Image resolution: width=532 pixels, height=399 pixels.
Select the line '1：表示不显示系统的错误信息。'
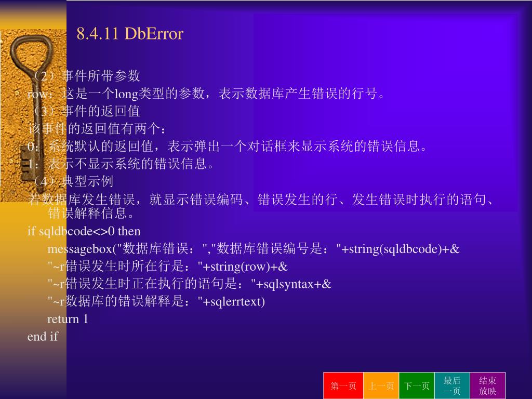(121, 164)
